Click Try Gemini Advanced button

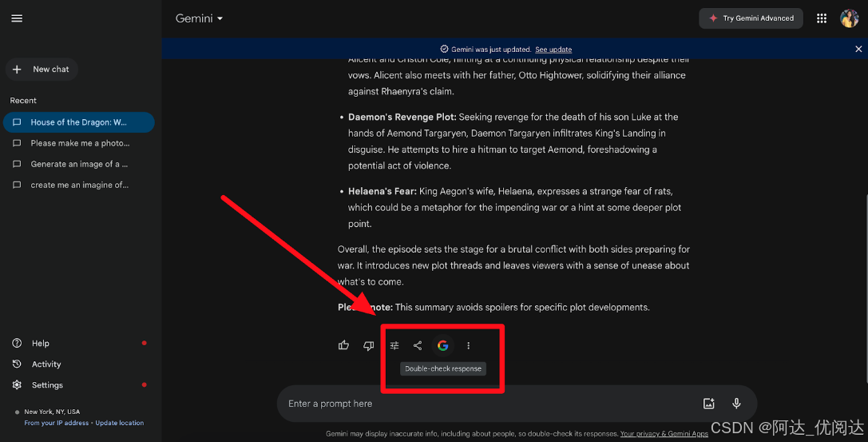751,18
